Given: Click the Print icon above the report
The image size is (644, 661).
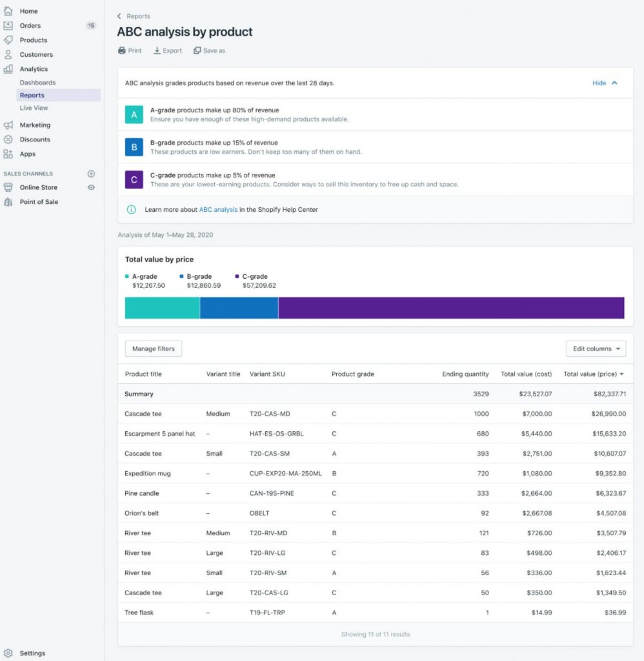Looking at the screenshot, I should [x=121, y=50].
